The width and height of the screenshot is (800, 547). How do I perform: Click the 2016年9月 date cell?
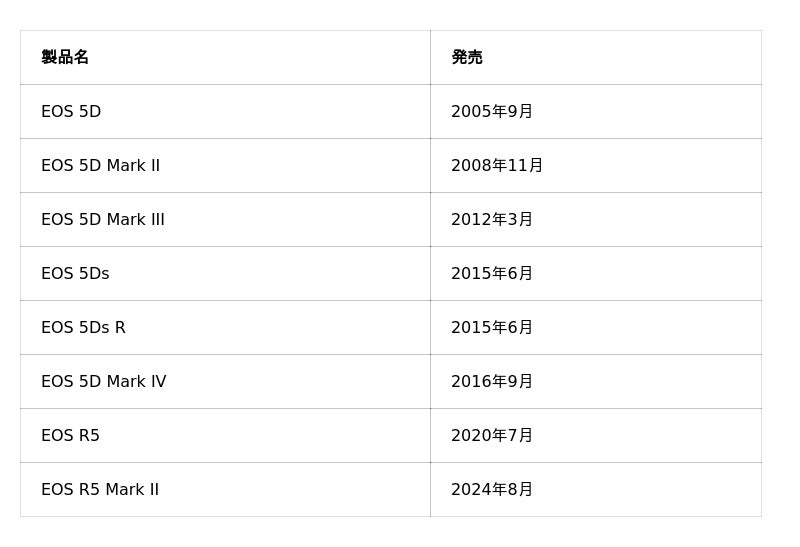[x=492, y=382]
